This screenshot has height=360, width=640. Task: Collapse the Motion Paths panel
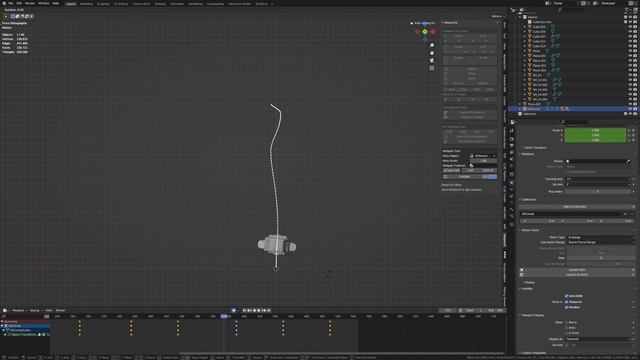[x=529, y=230]
